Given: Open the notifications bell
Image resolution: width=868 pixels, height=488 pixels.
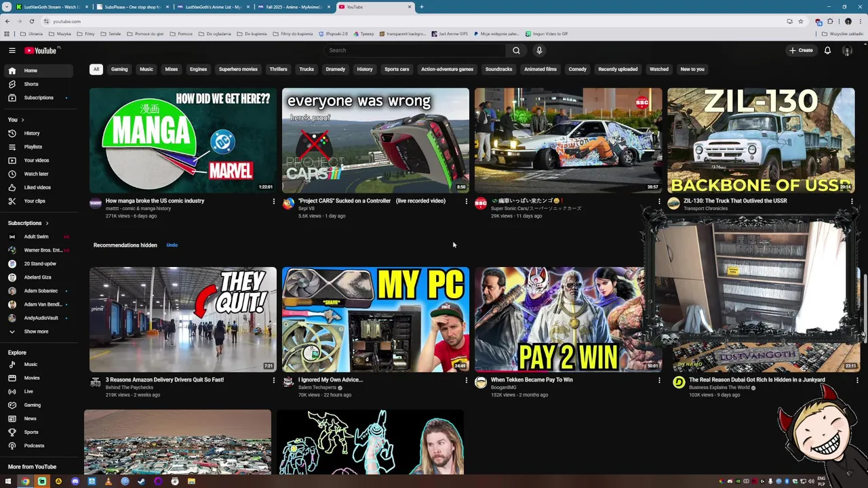Looking at the screenshot, I should point(827,50).
